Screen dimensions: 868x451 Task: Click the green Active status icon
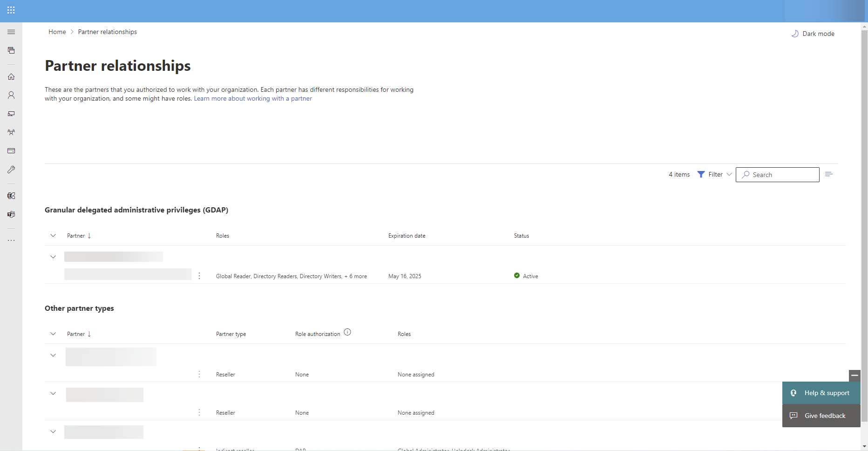pyautogui.click(x=517, y=275)
